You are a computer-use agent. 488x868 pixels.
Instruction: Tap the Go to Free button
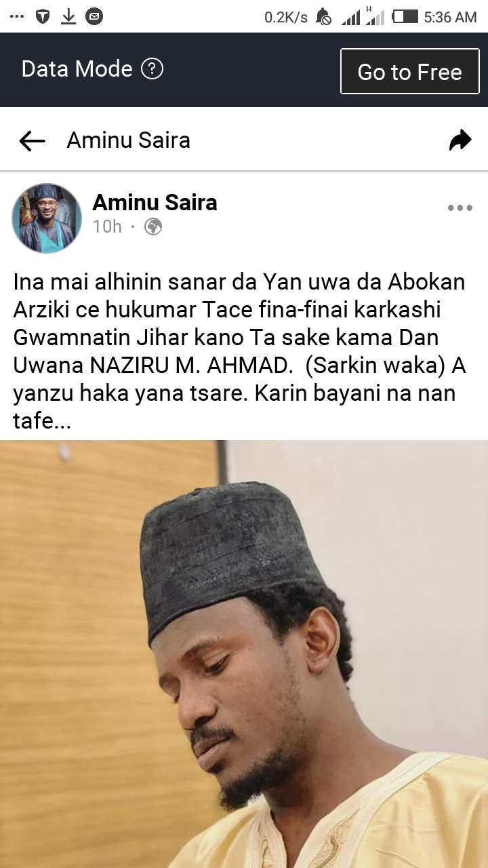pos(409,71)
